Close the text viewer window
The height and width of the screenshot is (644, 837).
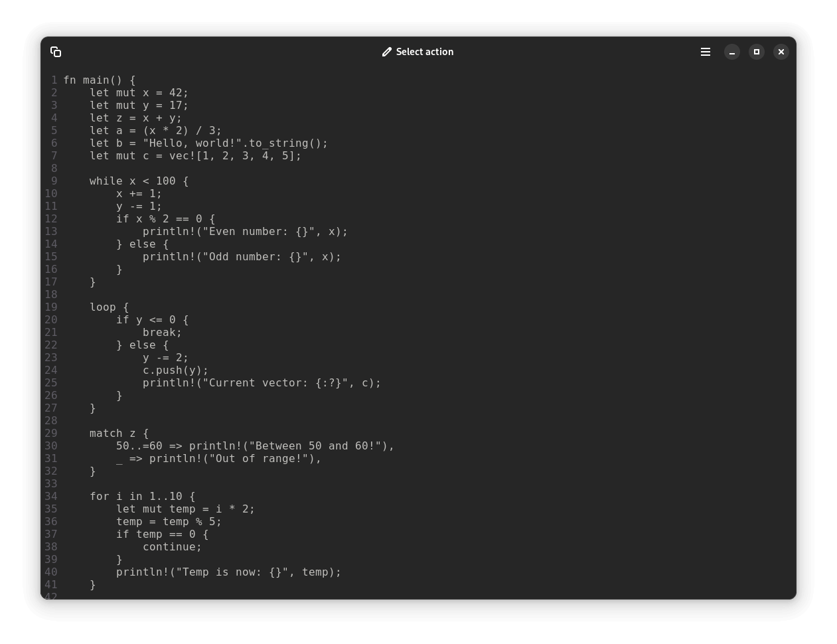(x=781, y=52)
